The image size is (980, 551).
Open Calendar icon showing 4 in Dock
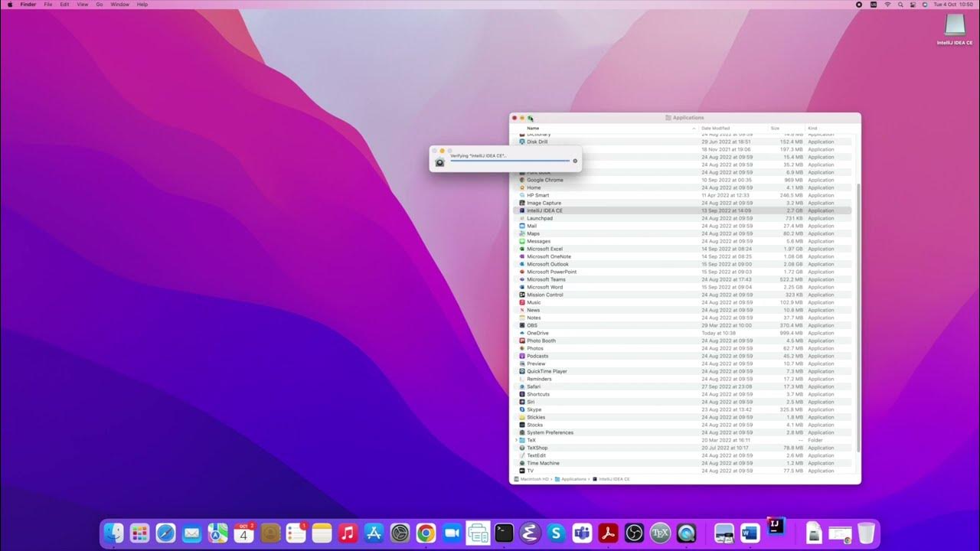pyautogui.click(x=243, y=533)
